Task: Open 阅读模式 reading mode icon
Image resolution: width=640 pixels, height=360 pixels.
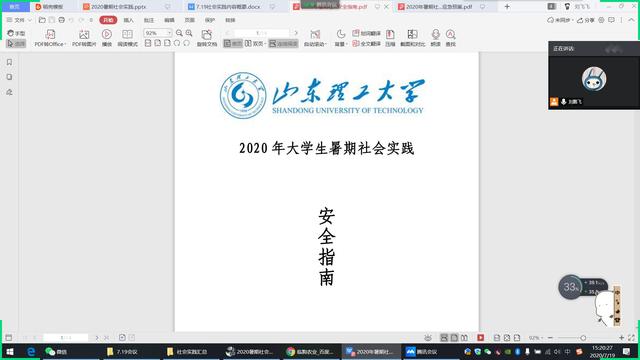Action: click(127, 38)
